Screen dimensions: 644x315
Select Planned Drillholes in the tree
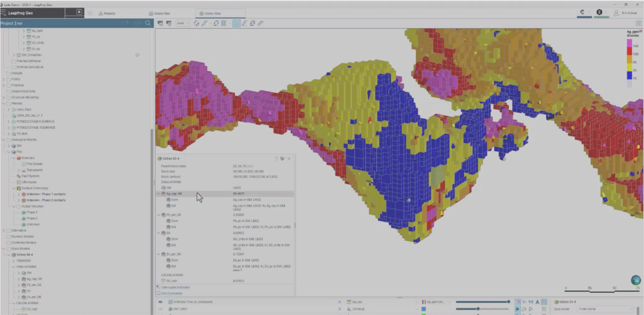[x=29, y=61]
